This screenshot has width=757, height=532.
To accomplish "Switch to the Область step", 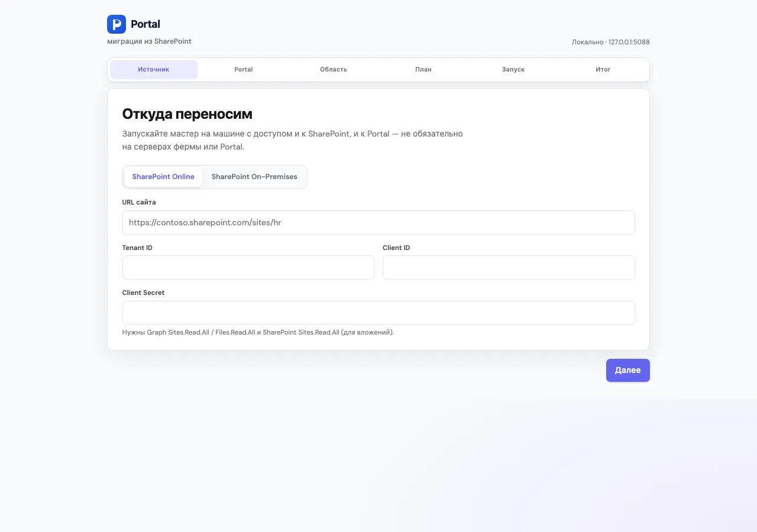I will click(x=334, y=70).
